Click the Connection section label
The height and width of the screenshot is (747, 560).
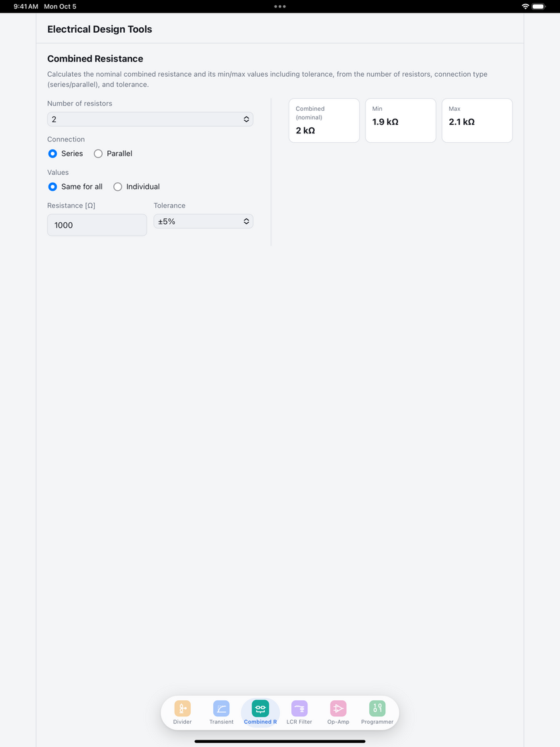click(x=66, y=139)
